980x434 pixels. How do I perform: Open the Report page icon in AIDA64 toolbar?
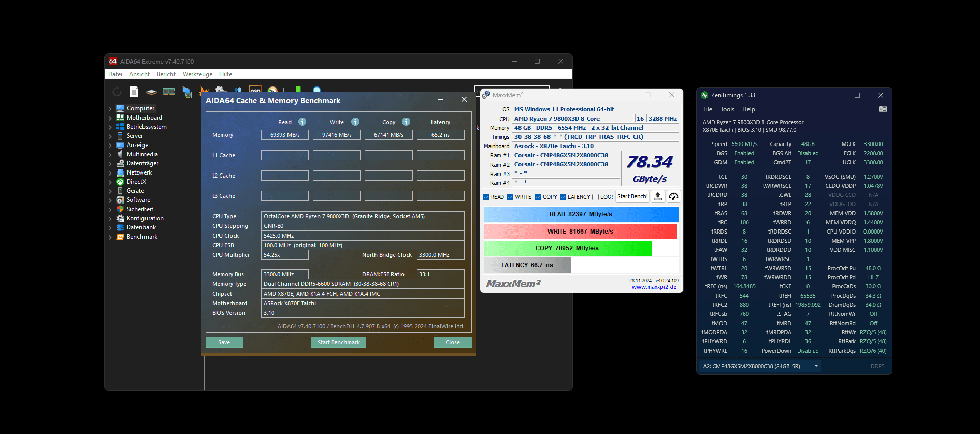pyautogui.click(x=134, y=92)
